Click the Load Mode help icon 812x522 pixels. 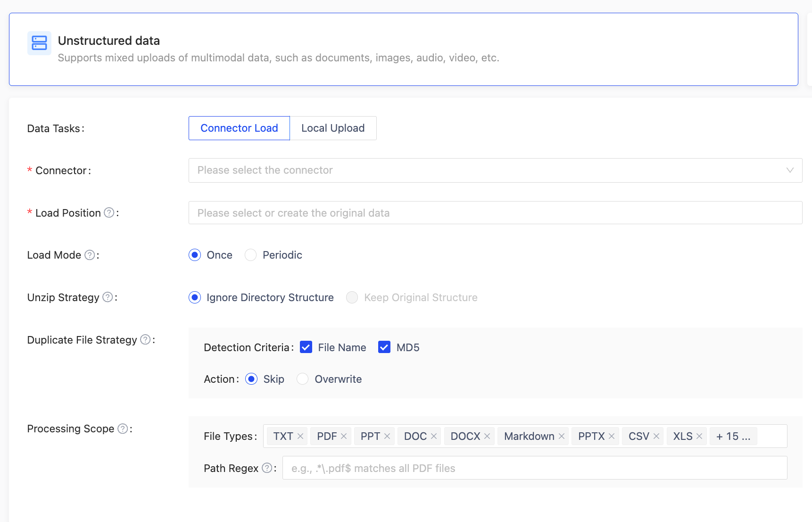(x=90, y=255)
